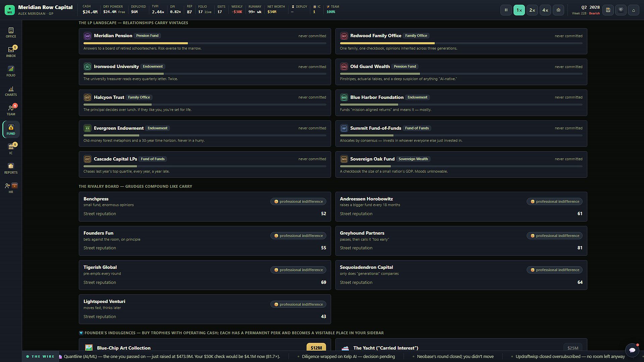Screen dimensions: 644x362
Task: Click the WEEKLY -$30K header stat
Action: 237,9
